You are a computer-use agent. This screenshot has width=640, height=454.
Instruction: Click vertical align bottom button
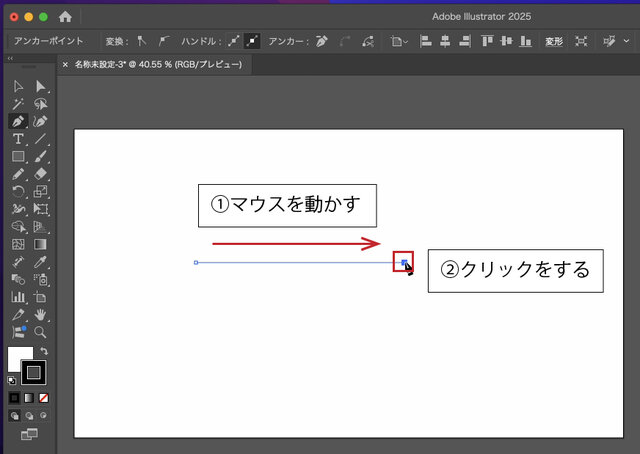pos(525,41)
